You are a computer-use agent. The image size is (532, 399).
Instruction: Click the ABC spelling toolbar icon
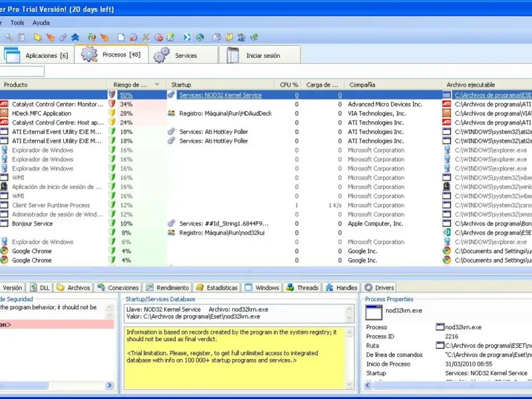241,37
